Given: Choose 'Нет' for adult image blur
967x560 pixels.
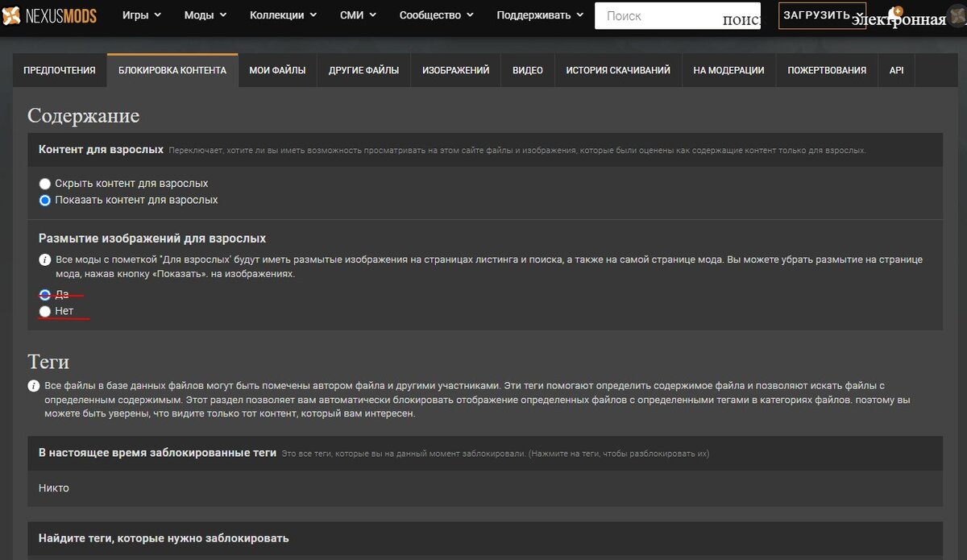Looking at the screenshot, I should point(45,311).
